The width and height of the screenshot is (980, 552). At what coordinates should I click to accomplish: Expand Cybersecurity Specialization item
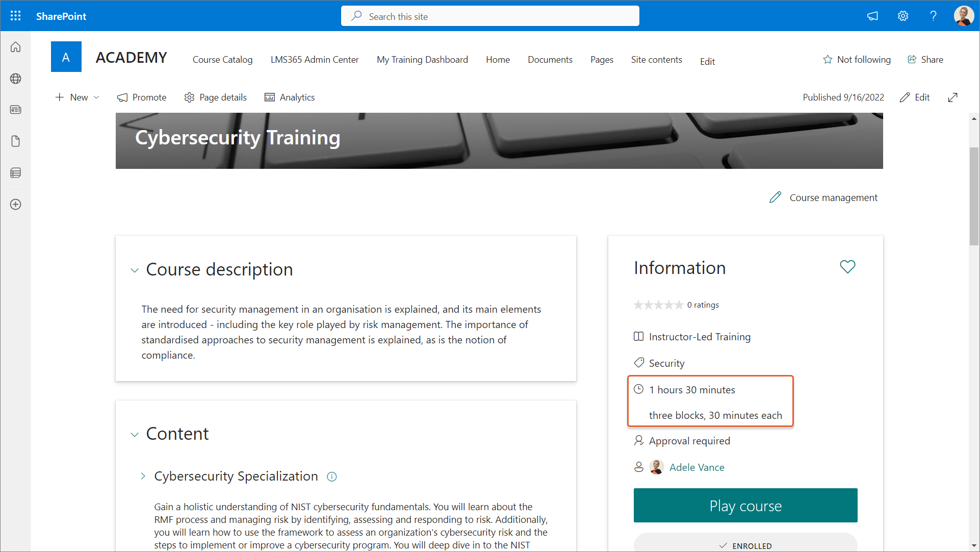(x=143, y=476)
